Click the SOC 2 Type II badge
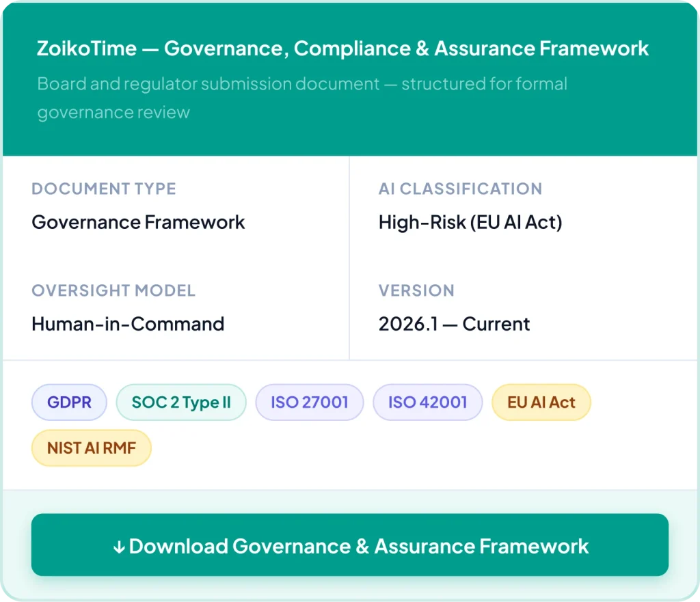The height and width of the screenshot is (602, 700). (x=181, y=402)
